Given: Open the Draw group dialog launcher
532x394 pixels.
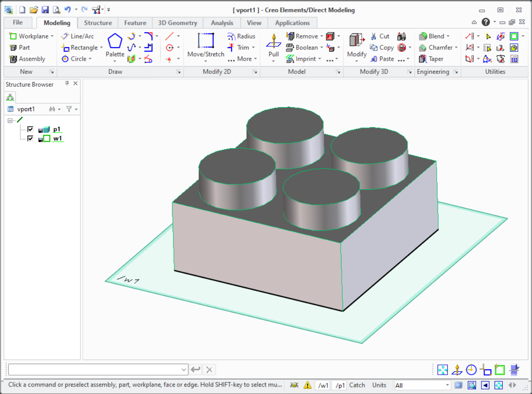Looking at the screenshot, I should 178,72.
